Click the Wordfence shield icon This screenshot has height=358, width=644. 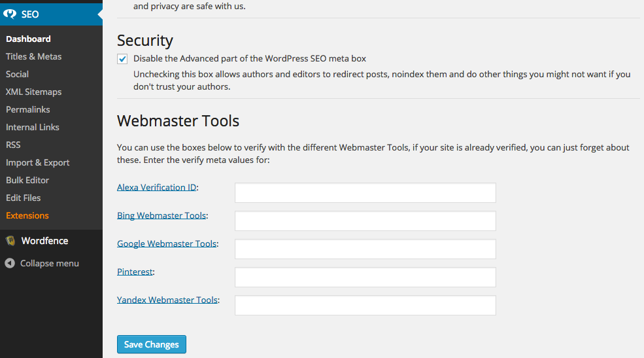10,241
